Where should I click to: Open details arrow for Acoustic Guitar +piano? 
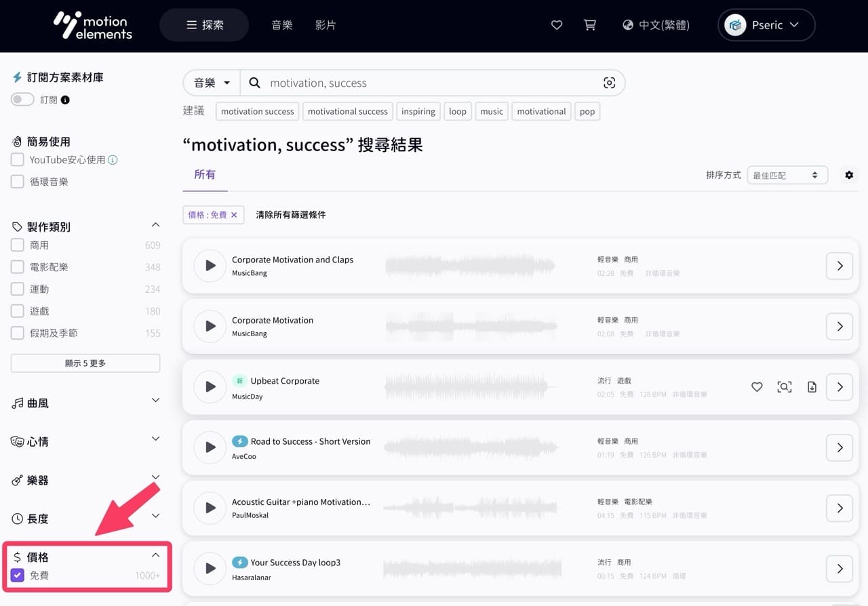point(840,508)
